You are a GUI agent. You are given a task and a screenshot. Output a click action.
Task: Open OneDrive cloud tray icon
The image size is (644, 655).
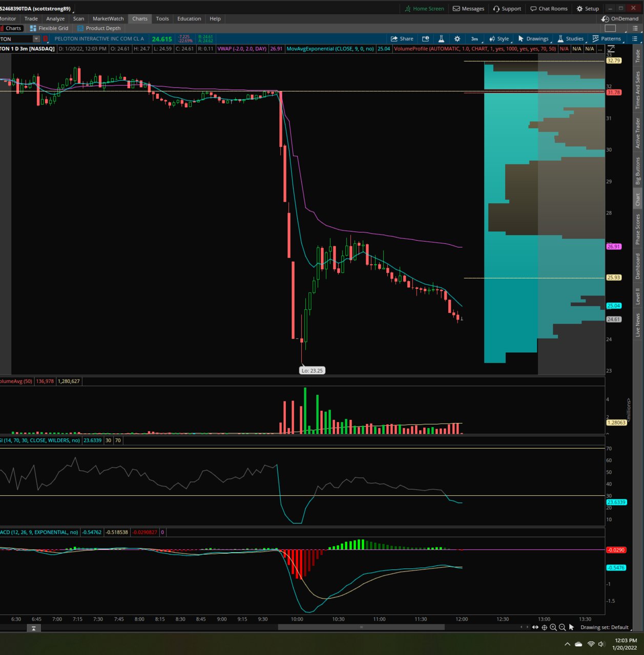point(578,644)
